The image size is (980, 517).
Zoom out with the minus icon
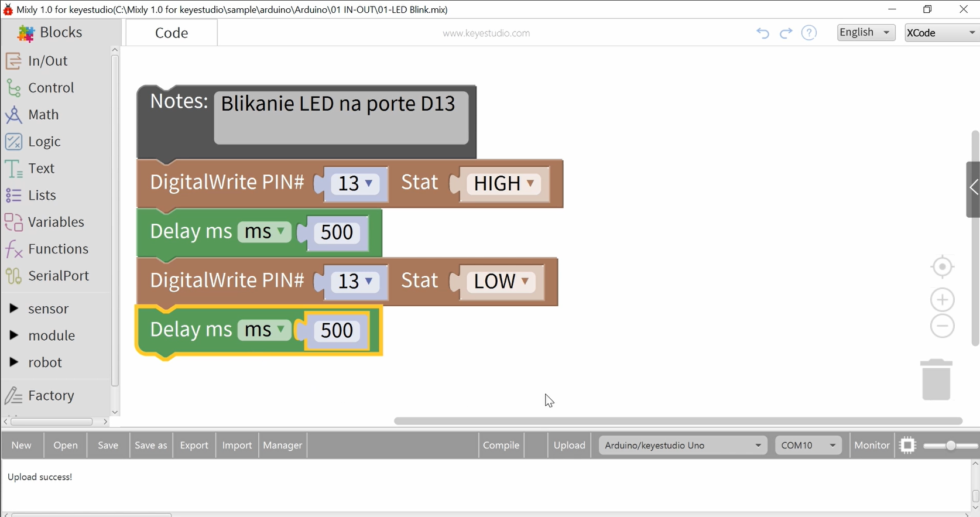click(x=942, y=326)
